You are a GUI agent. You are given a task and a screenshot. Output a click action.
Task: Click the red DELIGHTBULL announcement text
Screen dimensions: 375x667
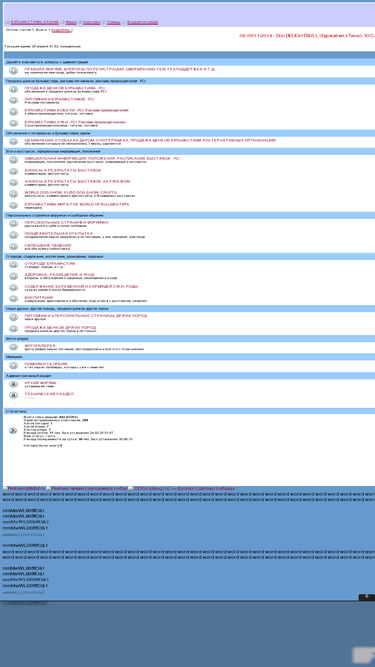[x=307, y=36]
